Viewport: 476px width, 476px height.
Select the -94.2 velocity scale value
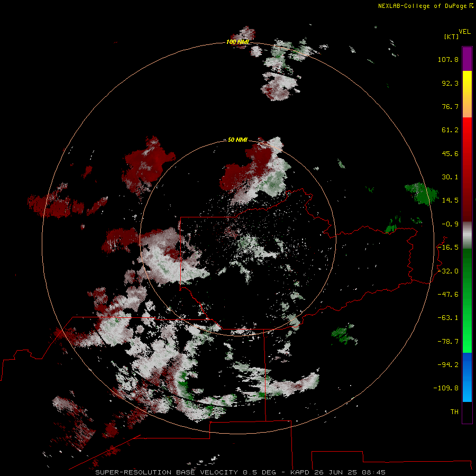(x=448, y=365)
